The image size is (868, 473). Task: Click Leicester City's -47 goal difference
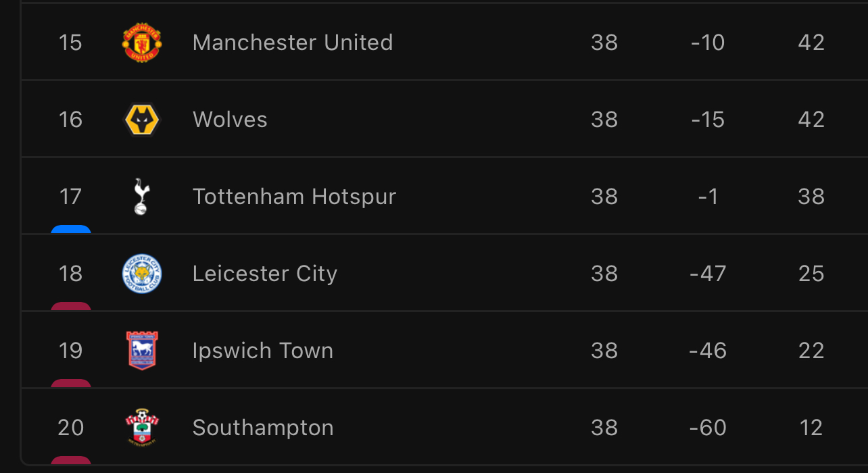point(708,274)
